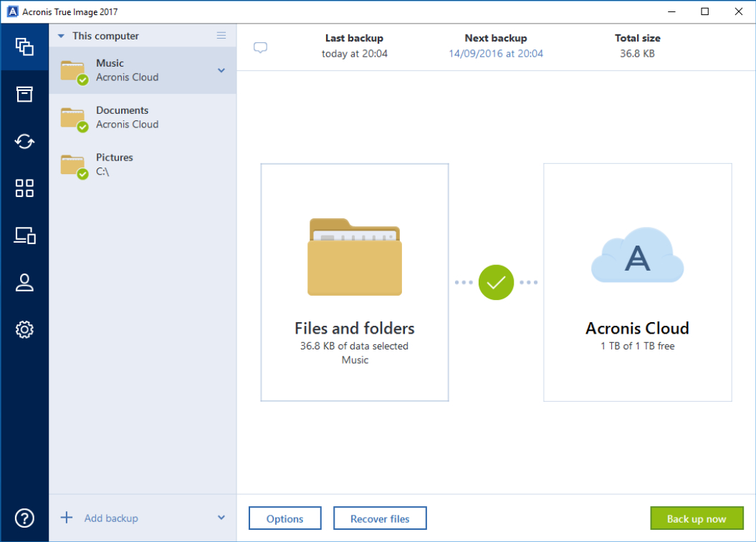Image resolution: width=756 pixels, height=542 pixels.
Task: Open the Add backup dropdown arrow
Action: click(221, 518)
